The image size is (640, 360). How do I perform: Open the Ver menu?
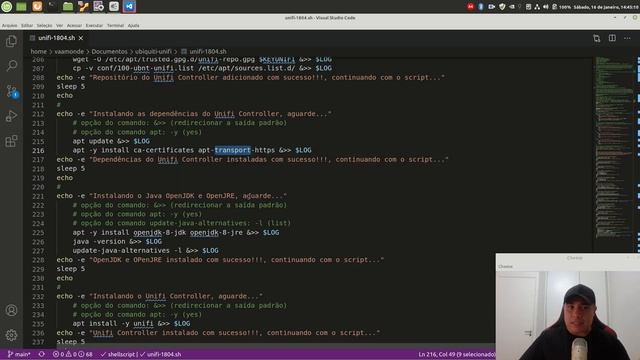[x=60, y=25]
